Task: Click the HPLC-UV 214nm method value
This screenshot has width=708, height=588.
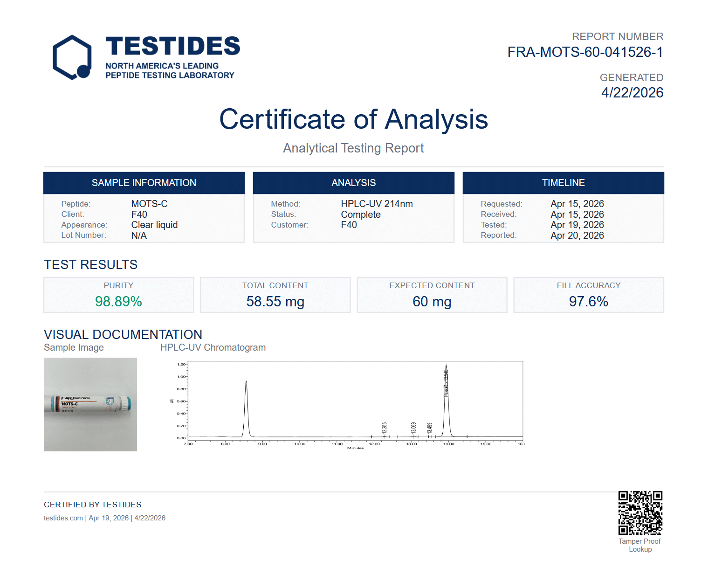Action: point(377,204)
